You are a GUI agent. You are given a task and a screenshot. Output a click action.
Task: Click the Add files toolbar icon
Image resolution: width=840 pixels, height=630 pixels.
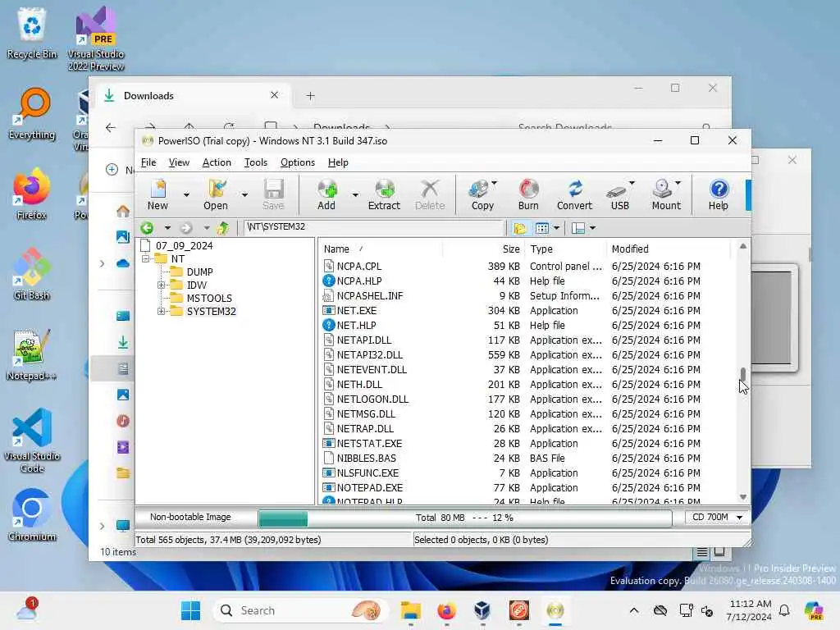tap(326, 194)
